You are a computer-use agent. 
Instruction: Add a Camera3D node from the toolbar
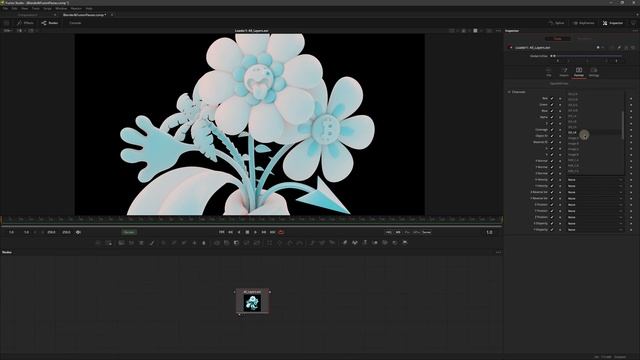coord(385,243)
